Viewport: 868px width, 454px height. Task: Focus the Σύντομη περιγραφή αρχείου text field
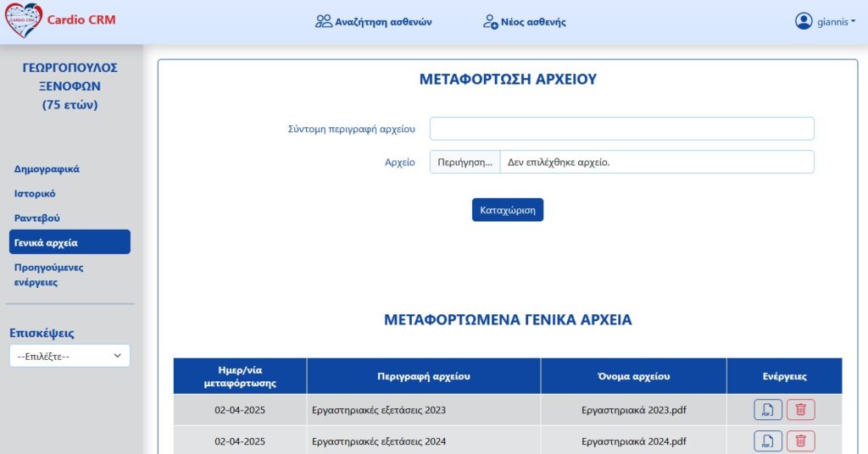click(621, 129)
